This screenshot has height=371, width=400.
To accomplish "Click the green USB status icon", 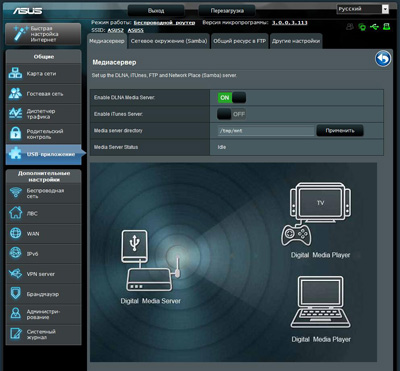I will pyautogui.click(x=374, y=27).
